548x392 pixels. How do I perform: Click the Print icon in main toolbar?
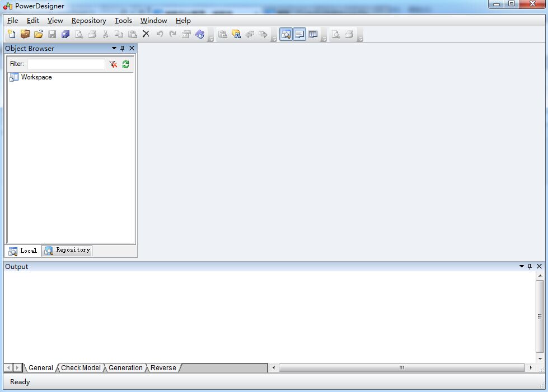[92, 34]
